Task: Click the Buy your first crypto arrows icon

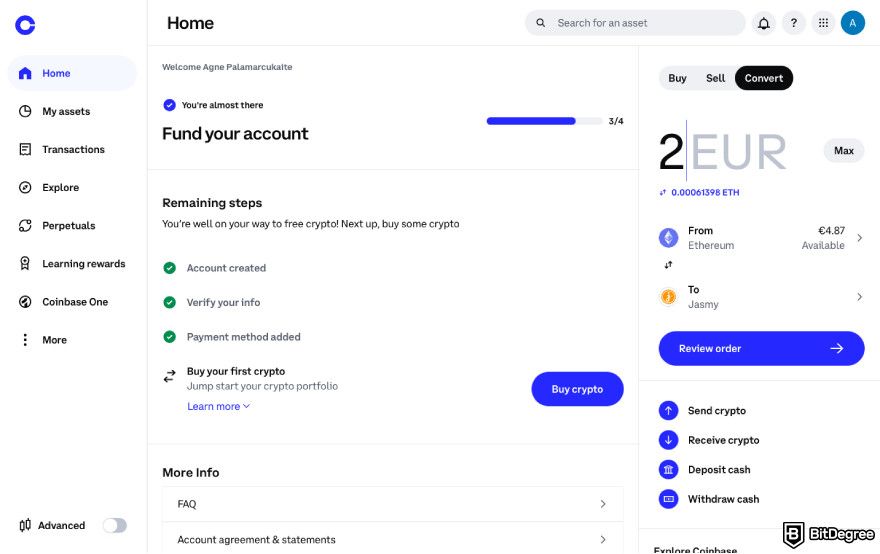Action: [x=169, y=376]
